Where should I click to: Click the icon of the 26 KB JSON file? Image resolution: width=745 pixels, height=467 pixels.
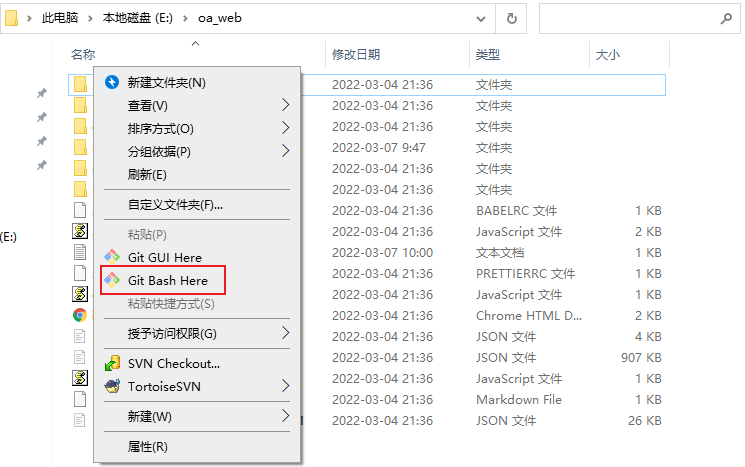80,420
